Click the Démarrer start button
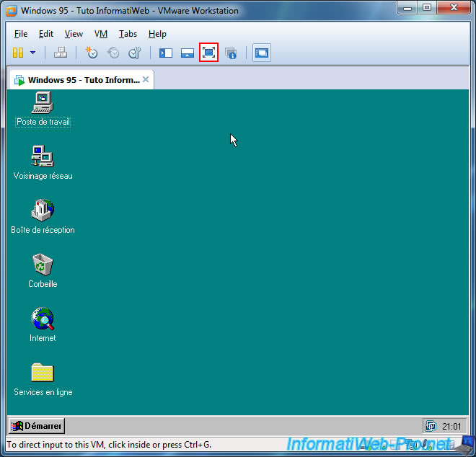The height and width of the screenshot is (457, 476). pos(37,426)
